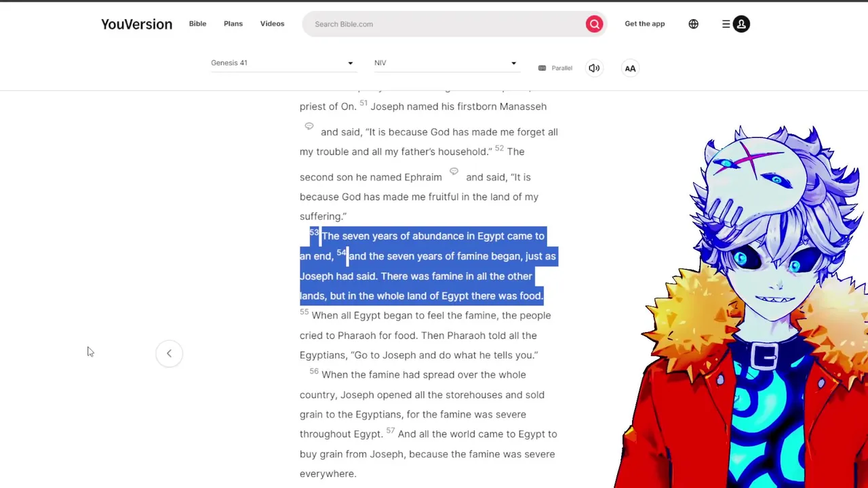Screen dimensions: 868x488
Task: Select verse 56 number
Action: 314,371
